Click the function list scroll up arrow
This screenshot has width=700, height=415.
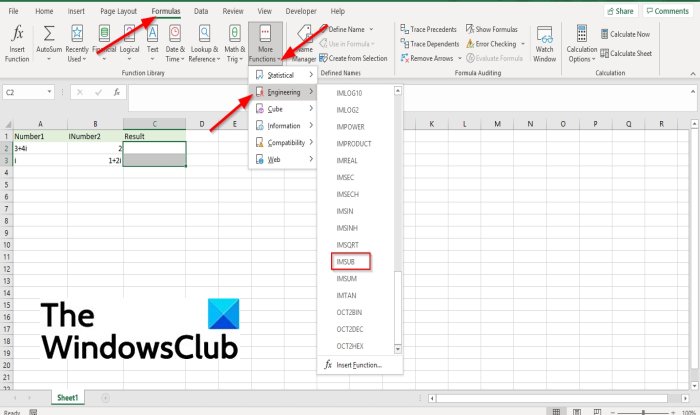397,91
